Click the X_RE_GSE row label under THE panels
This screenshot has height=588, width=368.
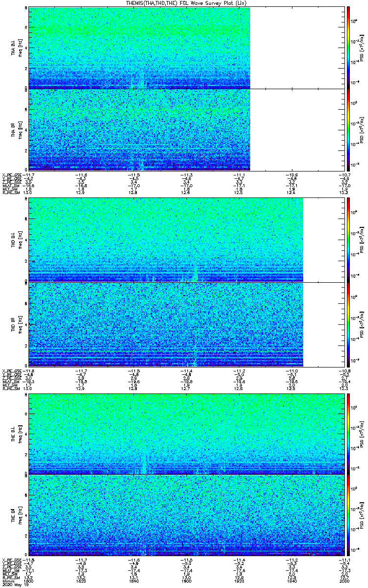(12, 560)
